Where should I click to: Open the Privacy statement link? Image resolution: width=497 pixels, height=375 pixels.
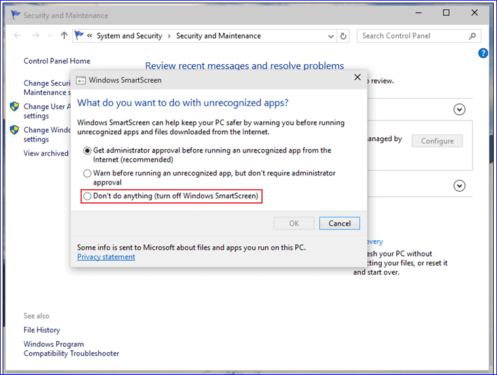[106, 257]
